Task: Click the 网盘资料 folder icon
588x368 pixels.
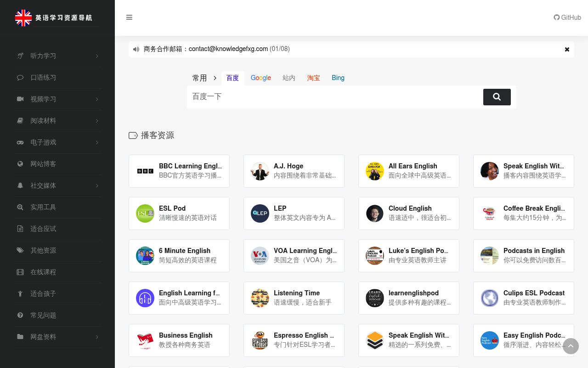Action: 20,337
